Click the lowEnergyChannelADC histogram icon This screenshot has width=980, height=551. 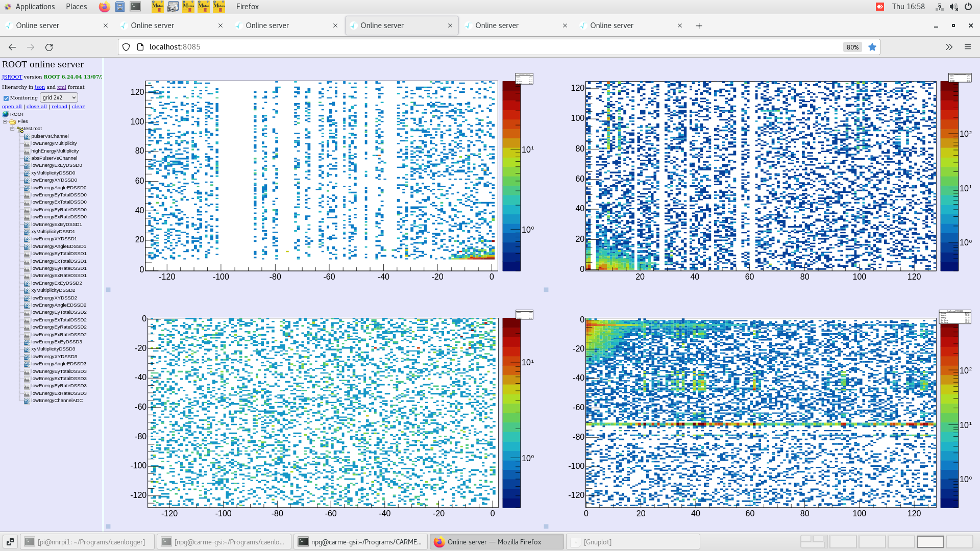point(27,400)
